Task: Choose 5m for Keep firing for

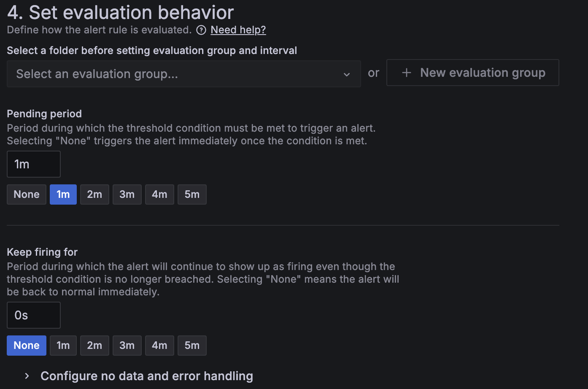Action: pyautogui.click(x=192, y=345)
